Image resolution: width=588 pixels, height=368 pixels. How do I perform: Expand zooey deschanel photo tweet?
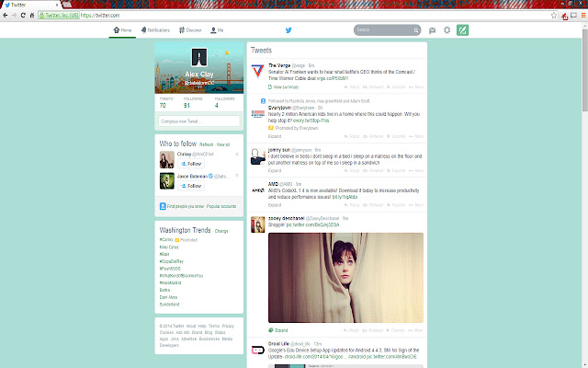(x=278, y=330)
